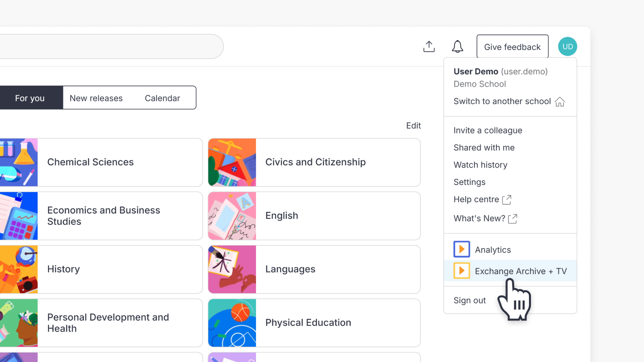
Task: Click the Exchange Archive + TV icon
Action: 462,271
